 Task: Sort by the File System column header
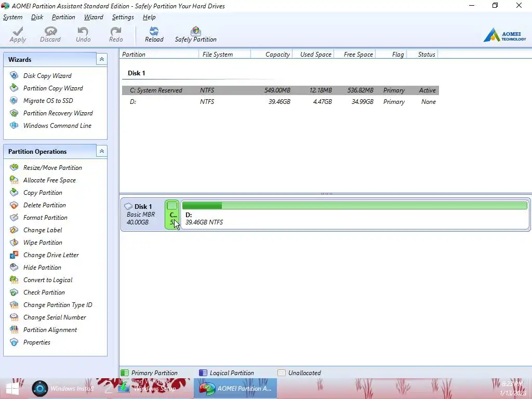[x=224, y=54]
